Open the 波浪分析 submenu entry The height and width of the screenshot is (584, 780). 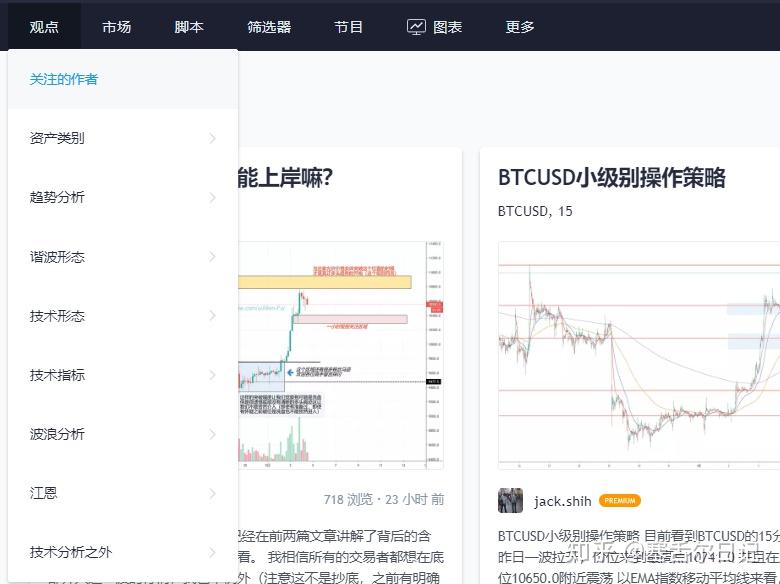pyautogui.click(x=123, y=434)
